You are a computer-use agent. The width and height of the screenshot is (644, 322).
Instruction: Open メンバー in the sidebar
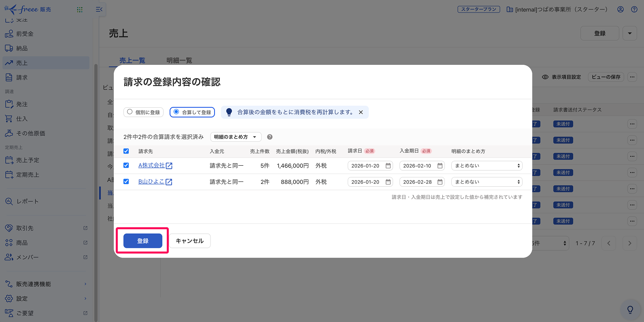pyautogui.click(x=45, y=257)
